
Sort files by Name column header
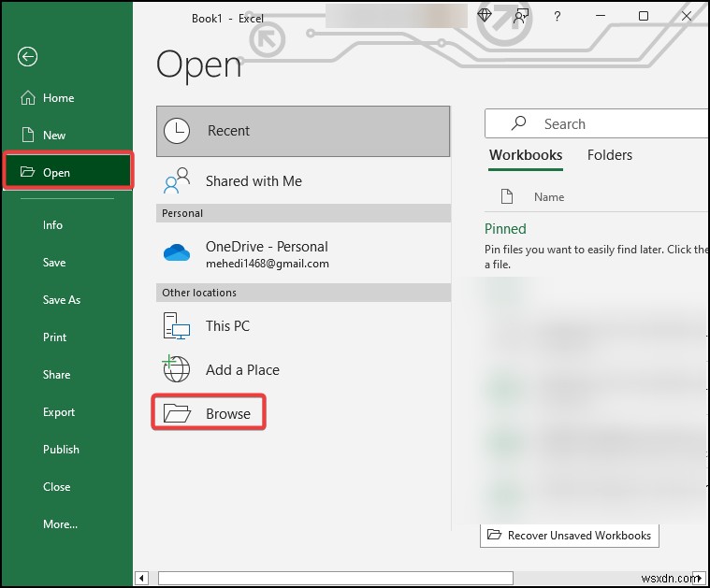(549, 197)
